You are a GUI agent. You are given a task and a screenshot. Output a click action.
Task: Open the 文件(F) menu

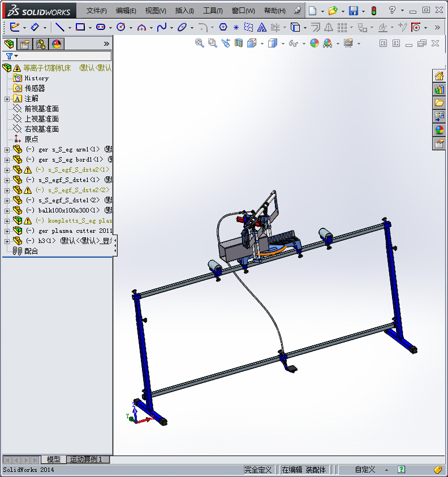tap(97, 11)
